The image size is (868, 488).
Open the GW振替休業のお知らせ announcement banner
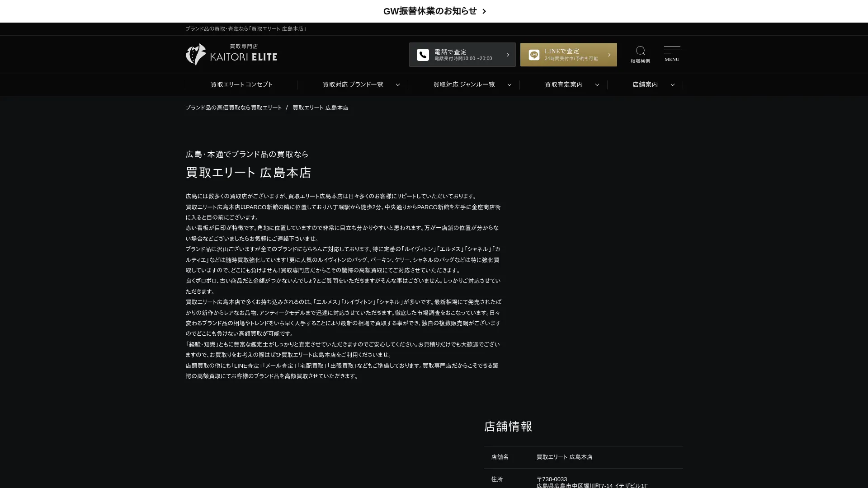434,11
